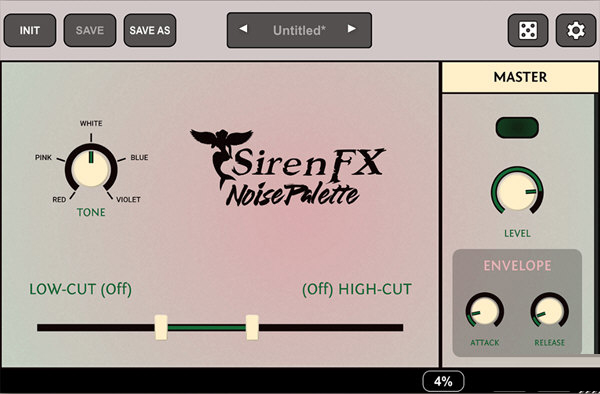600x394 pixels.
Task: Set tone to PINK label
Action: click(x=43, y=158)
